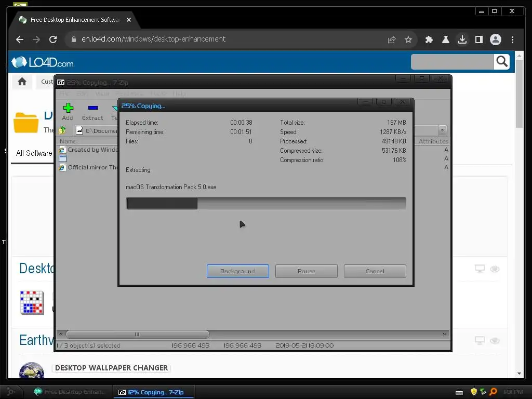Screen dimensions: 532x399
Task: Bookmark this page with the star icon
Action: pos(408,39)
